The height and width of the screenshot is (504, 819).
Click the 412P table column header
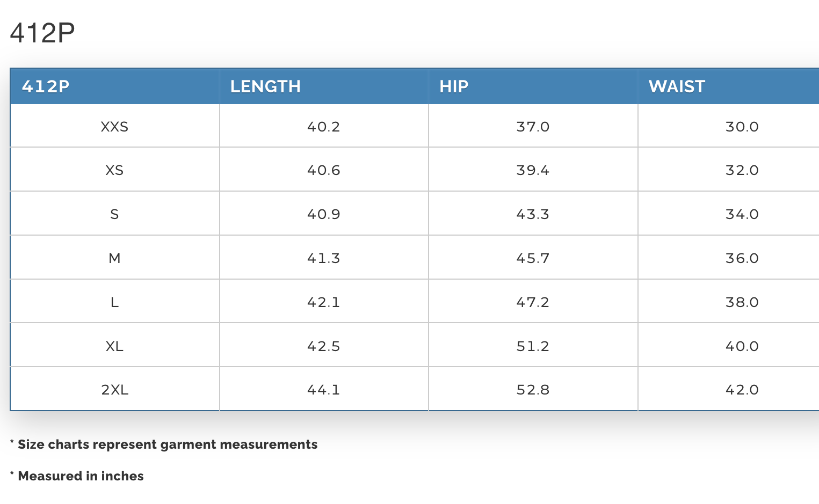[x=46, y=86]
